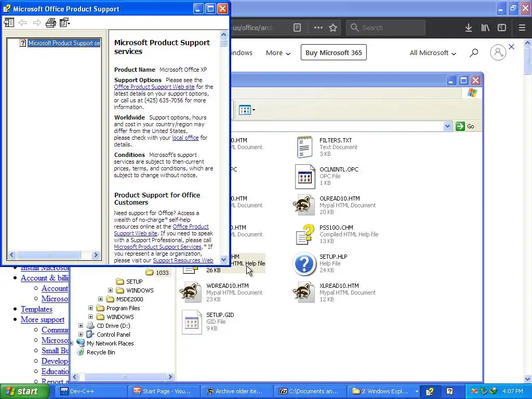Select FILTERS.TXT text document icon
The image size is (532, 399).
click(304, 147)
